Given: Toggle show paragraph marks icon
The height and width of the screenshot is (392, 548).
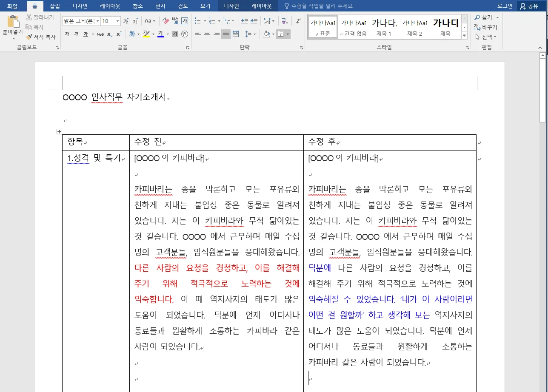Looking at the screenshot, I should [299, 21].
